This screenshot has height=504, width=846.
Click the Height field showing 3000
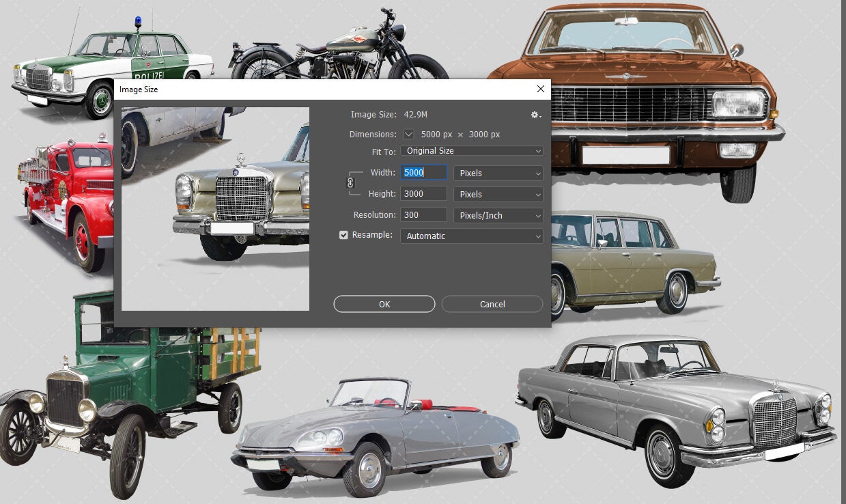pos(423,194)
